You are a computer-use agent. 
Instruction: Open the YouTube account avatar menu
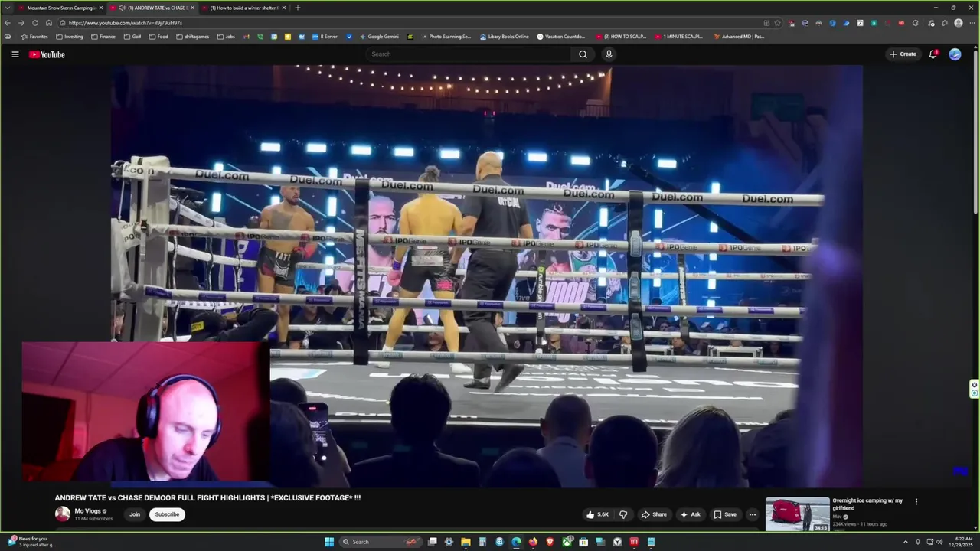tap(955, 54)
